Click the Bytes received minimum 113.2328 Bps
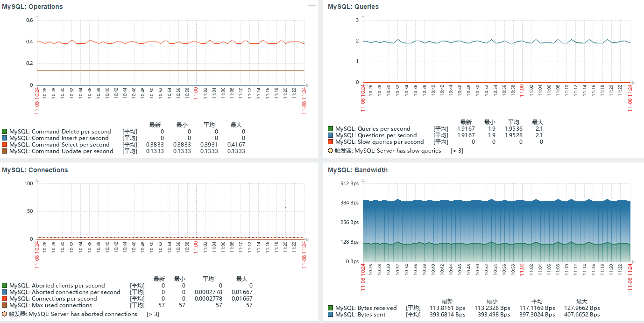 pyautogui.click(x=492, y=308)
